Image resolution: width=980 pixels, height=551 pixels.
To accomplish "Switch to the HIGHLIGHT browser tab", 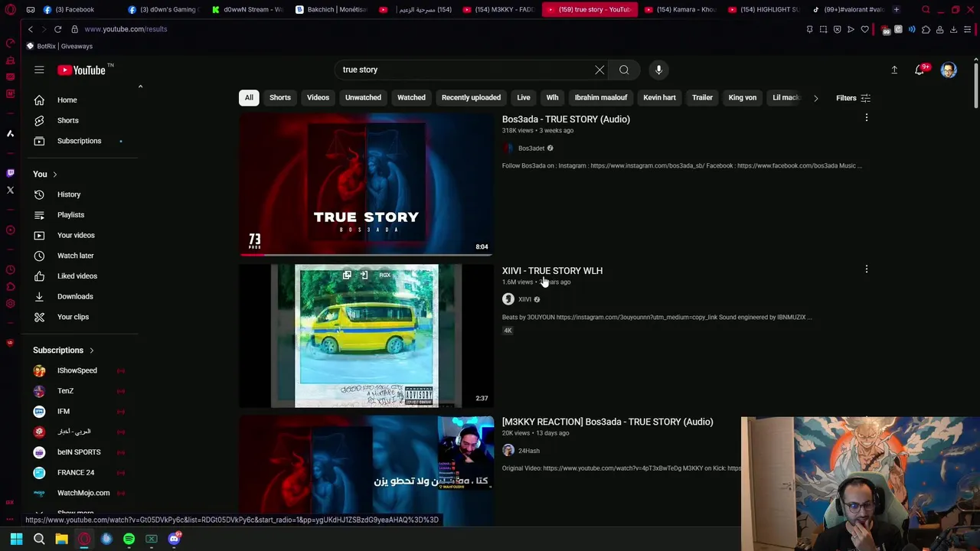I will point(763,9).
